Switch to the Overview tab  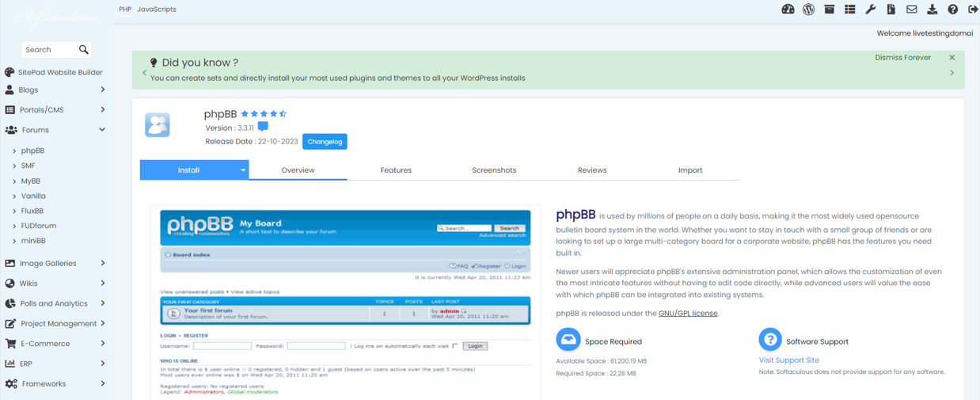[x=298, y=170]
